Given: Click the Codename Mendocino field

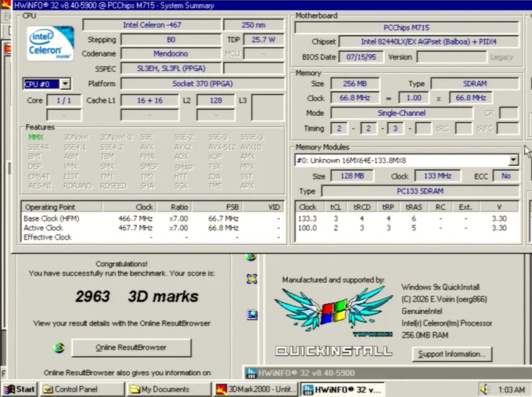Looking at the screenshot, I should (x=171, y=54).
